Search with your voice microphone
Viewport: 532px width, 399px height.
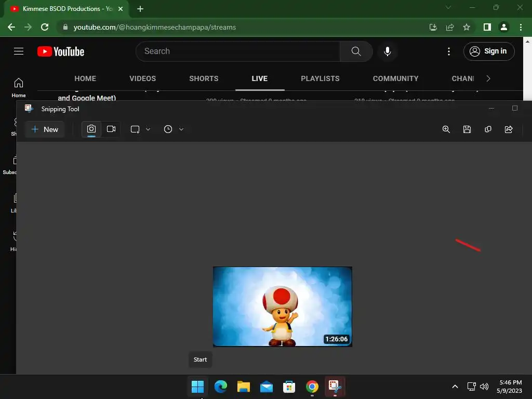coord(388,51)
